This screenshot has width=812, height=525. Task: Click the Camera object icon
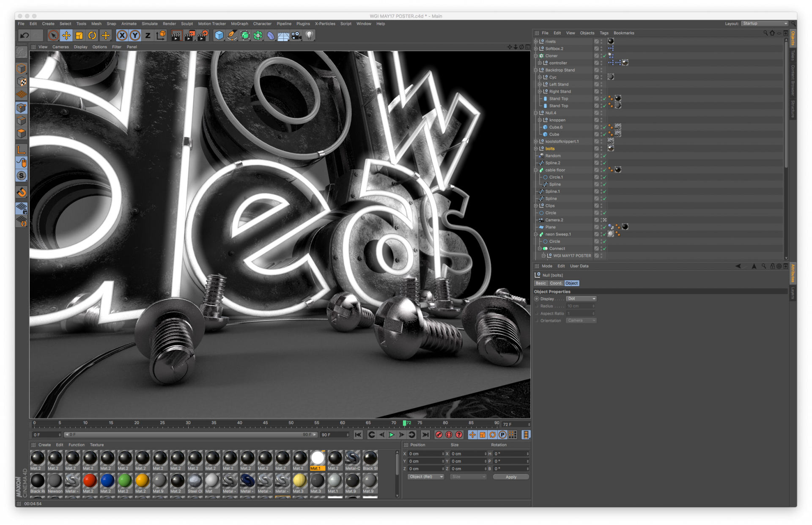[296, 36]
